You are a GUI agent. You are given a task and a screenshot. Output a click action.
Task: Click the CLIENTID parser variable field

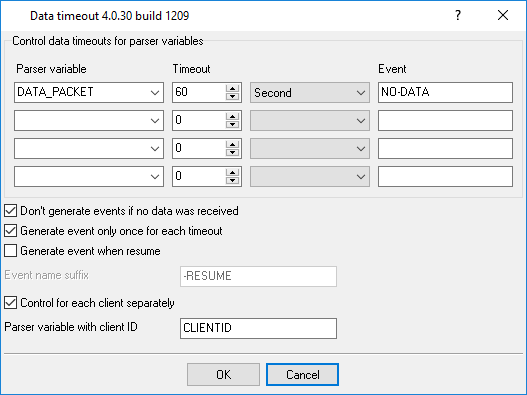(x=258, y=328)
